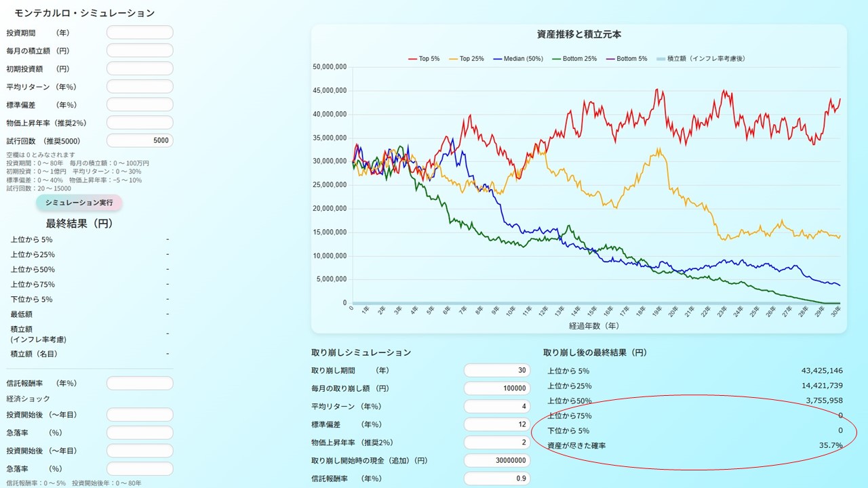Screen dimensions: 868x488
Task: Click the 毎月の積立額 input box
Action: point(140,51)
